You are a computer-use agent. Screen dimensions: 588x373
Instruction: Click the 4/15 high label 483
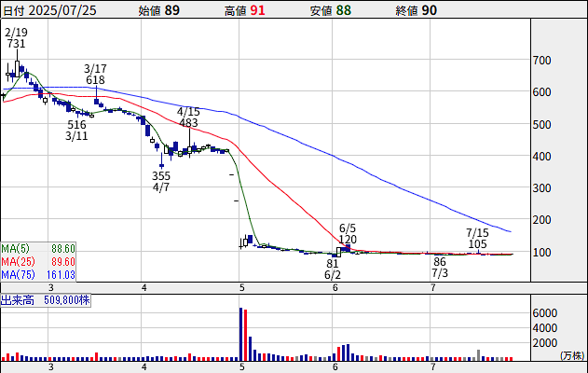pos(188,123)
